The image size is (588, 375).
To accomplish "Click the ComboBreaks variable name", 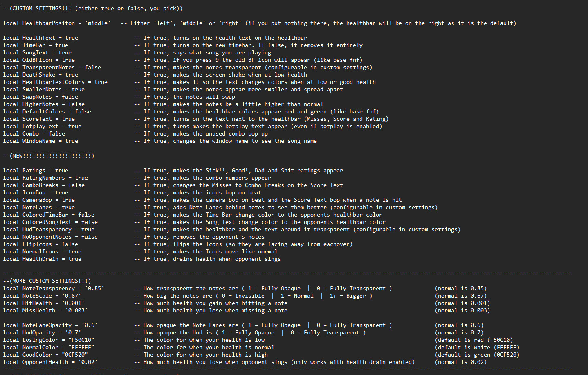I will click(40, 185).
